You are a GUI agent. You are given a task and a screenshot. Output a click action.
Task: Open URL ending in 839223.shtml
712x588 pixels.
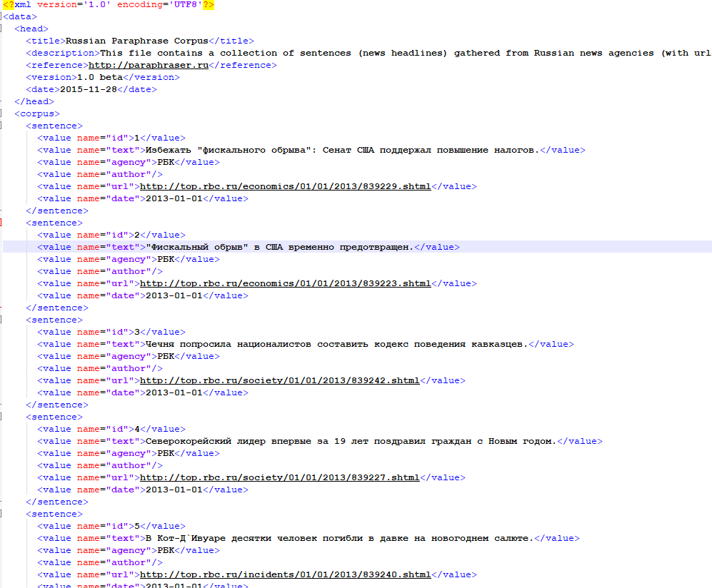coord(285,283)
